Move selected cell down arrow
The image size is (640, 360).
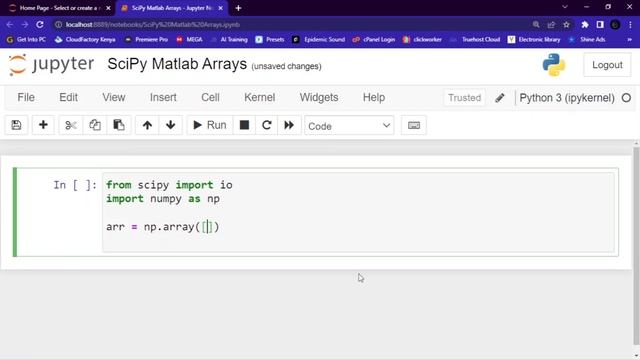point(171,125)
